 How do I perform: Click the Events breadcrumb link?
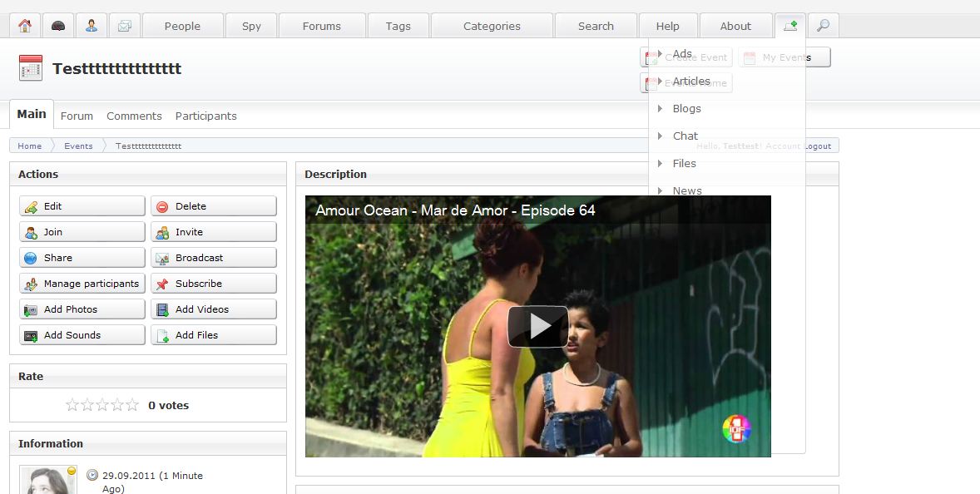pyautogui.click(x=78, y=146)
